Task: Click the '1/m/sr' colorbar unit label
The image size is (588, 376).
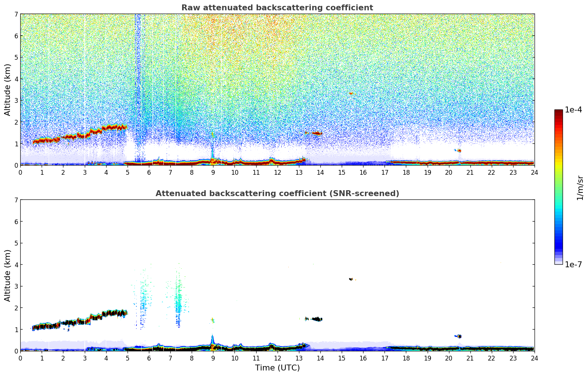Action: (x=580, y=187)
